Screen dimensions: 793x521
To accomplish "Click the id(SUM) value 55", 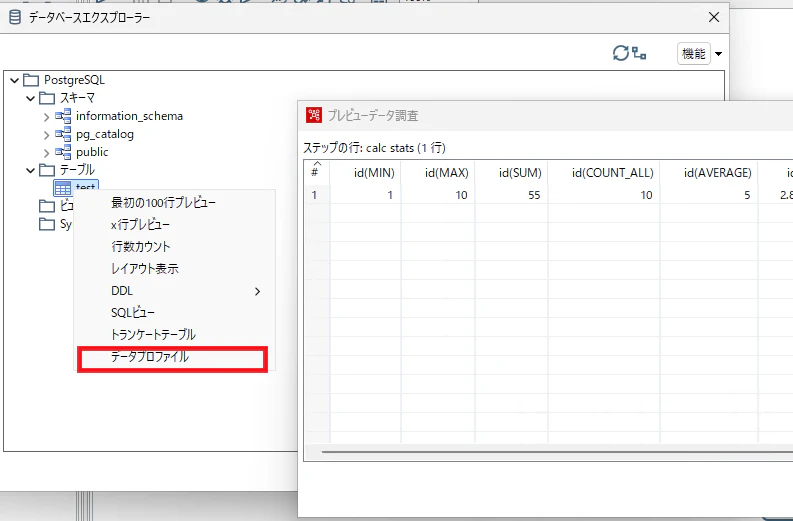I will click(x=534, y=195).
